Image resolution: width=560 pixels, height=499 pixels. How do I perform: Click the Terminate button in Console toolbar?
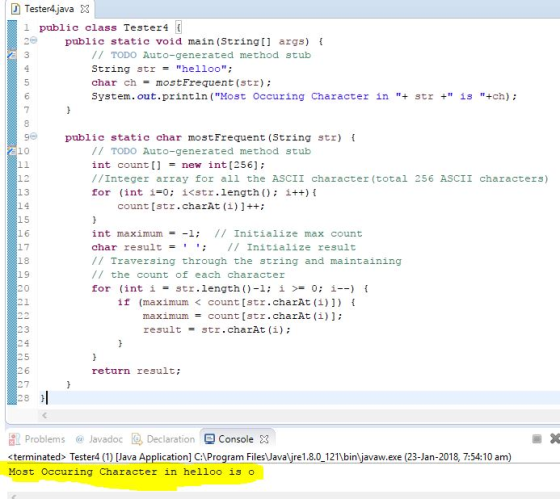537,439
